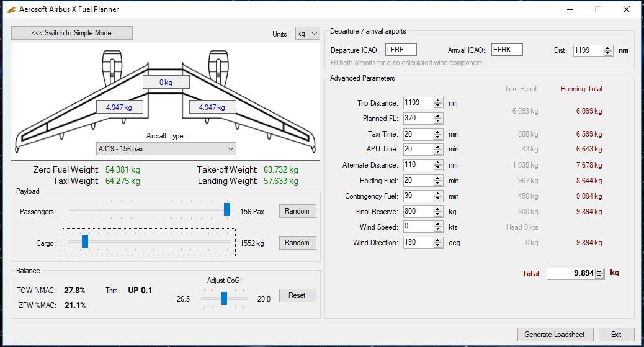Reset the CoG adjustment
Image resolution: width=644 pixels, height=347 pixels.
tap(297, 295)
